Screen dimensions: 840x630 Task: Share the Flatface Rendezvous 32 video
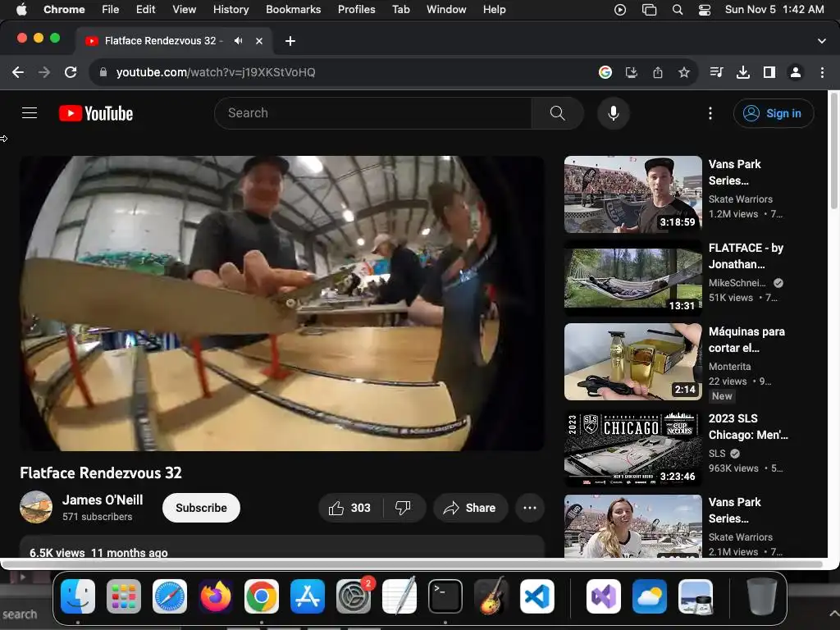point(470,508)
